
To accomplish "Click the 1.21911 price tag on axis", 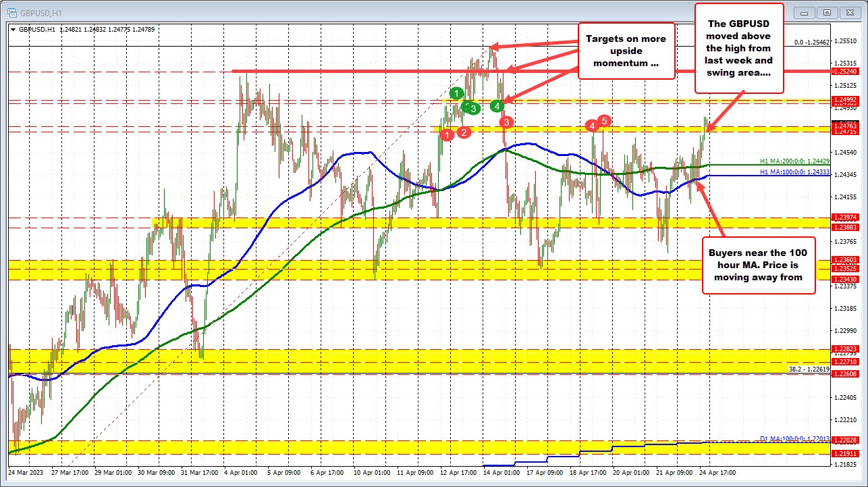I will pos(844,453).
